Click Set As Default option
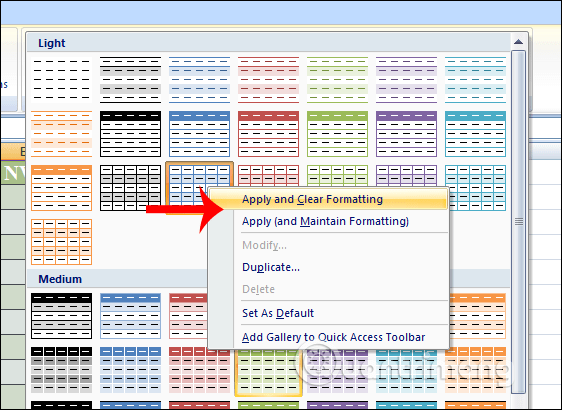The height and width of the screenshot is (410, 562). click(278, 313)
